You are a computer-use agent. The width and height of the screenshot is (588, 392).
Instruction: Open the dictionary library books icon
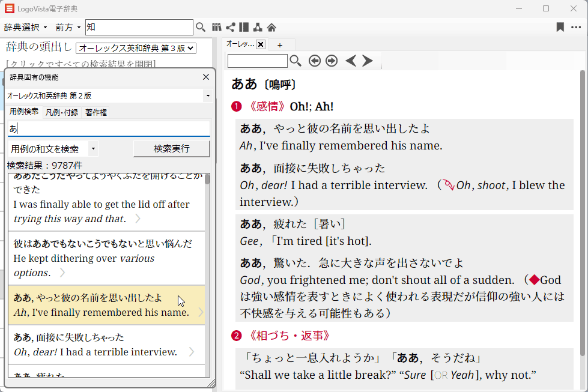click(x=217, y=27)
